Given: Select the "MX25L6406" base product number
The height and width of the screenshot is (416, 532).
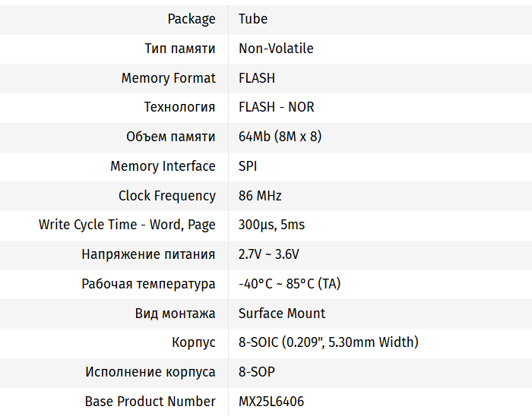Looking at the screenshot, I should click(x=271, y=402).
